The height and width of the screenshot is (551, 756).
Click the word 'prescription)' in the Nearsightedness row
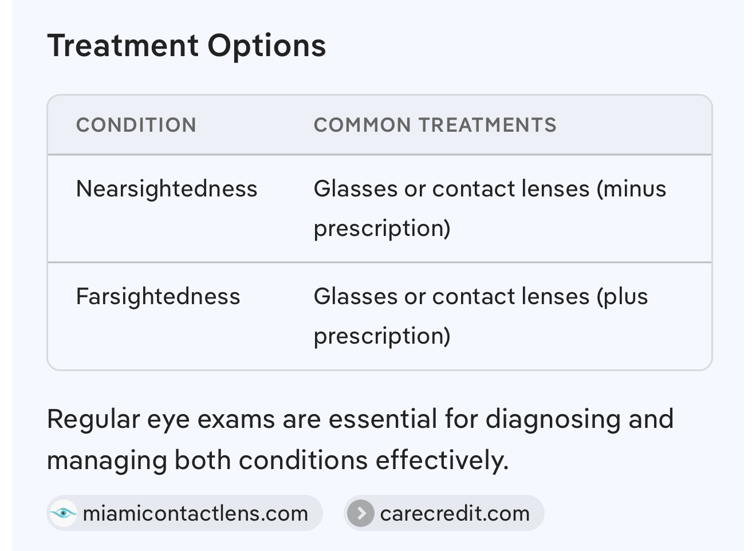coord(382,228)
